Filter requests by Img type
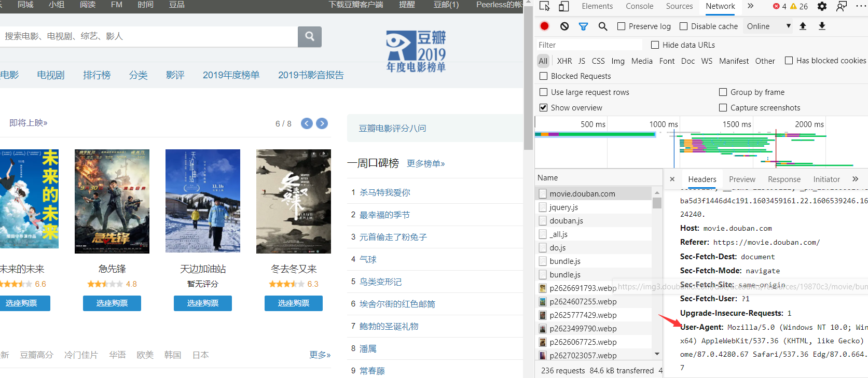868x378 pixels. [618, 61]
